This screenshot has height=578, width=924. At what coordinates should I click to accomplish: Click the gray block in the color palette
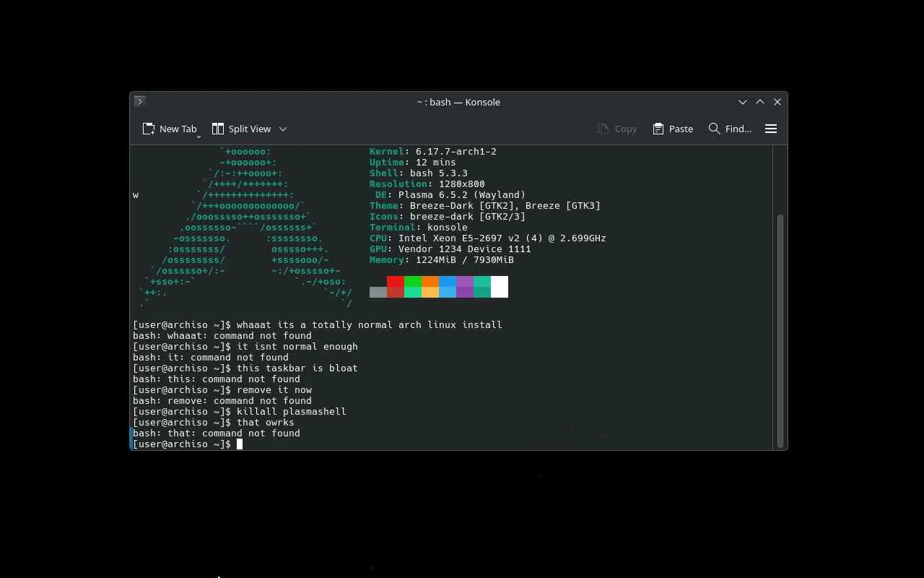click(x=378, y=293)
